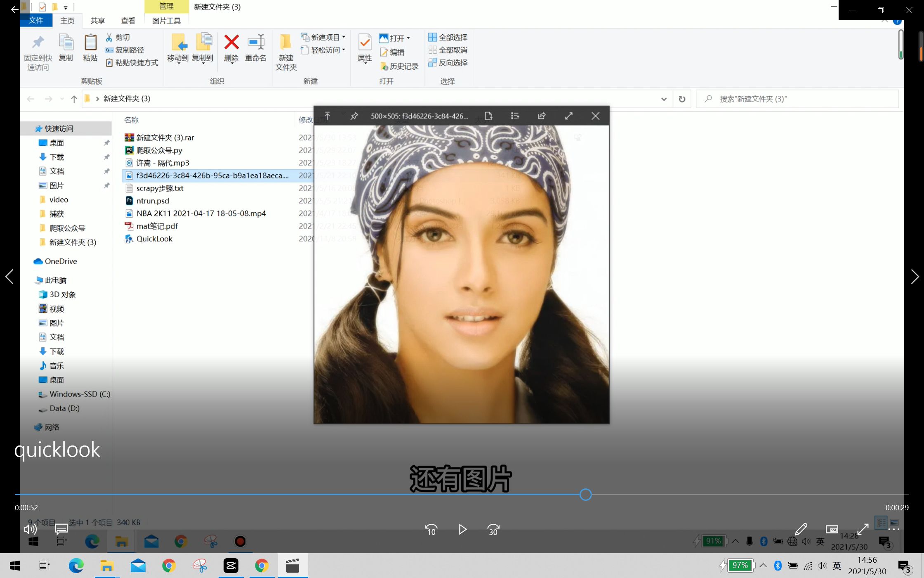Toggle the video subtitles/captions button
Screen dimensions: 924x578
pos(61,529)
